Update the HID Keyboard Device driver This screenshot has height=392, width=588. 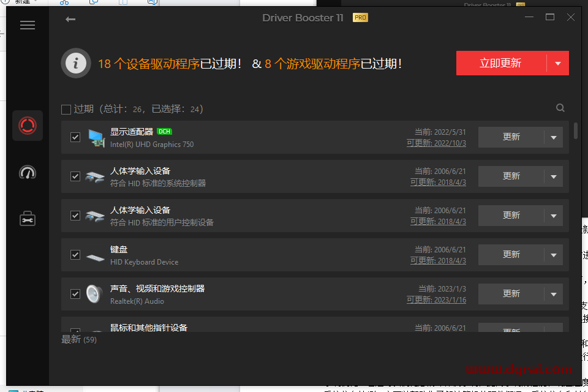[x=511, y=255]
